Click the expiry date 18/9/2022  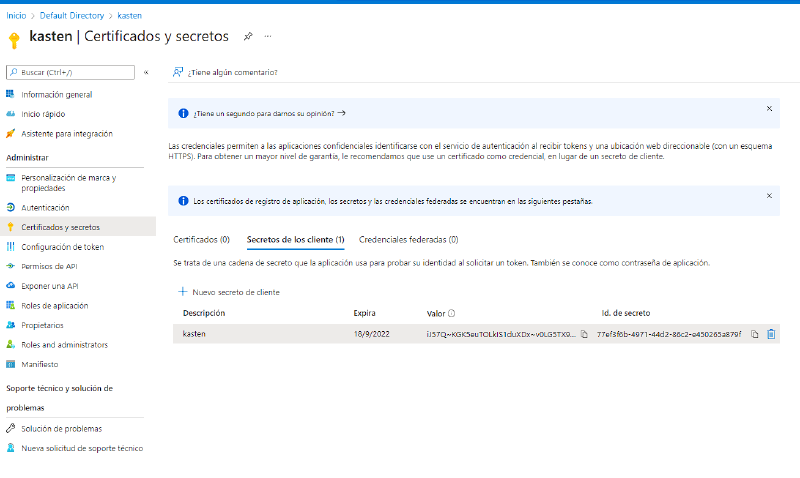371,334
